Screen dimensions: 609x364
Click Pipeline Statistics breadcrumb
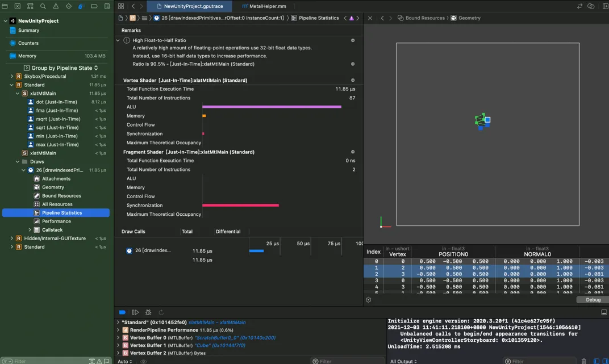click(x=315, y=18)
